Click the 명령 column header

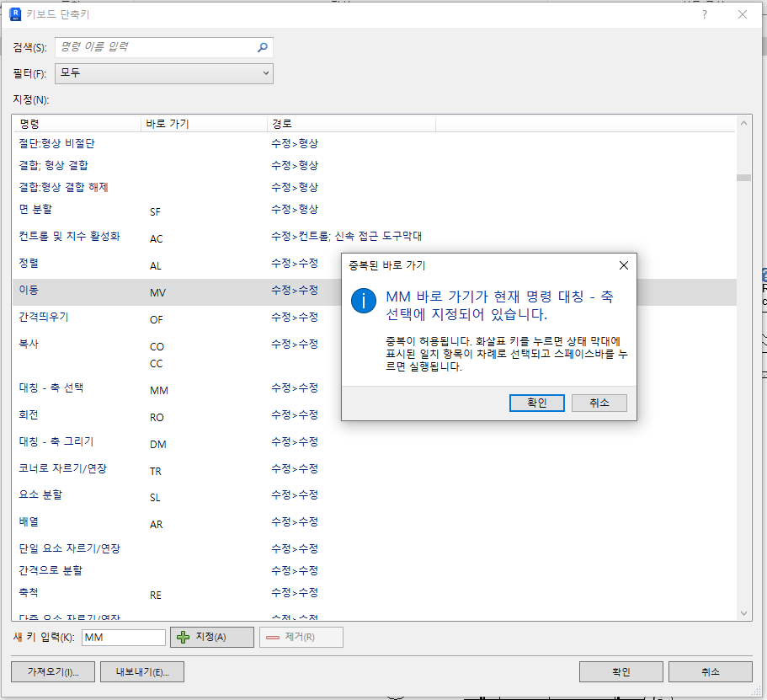[76, 123]
